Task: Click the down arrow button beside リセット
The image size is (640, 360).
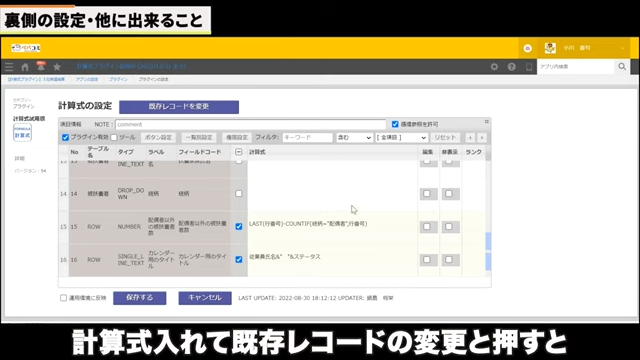Action: point(482,138)
